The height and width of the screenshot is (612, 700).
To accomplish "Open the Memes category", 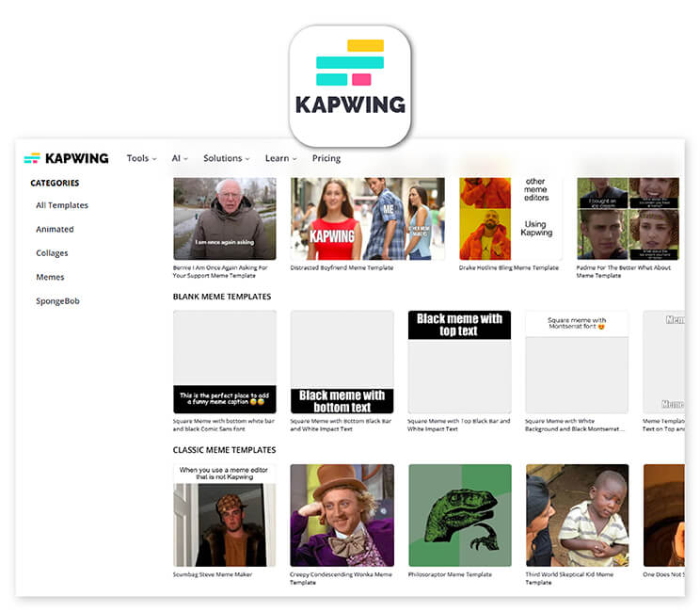I will coord(50,277).
